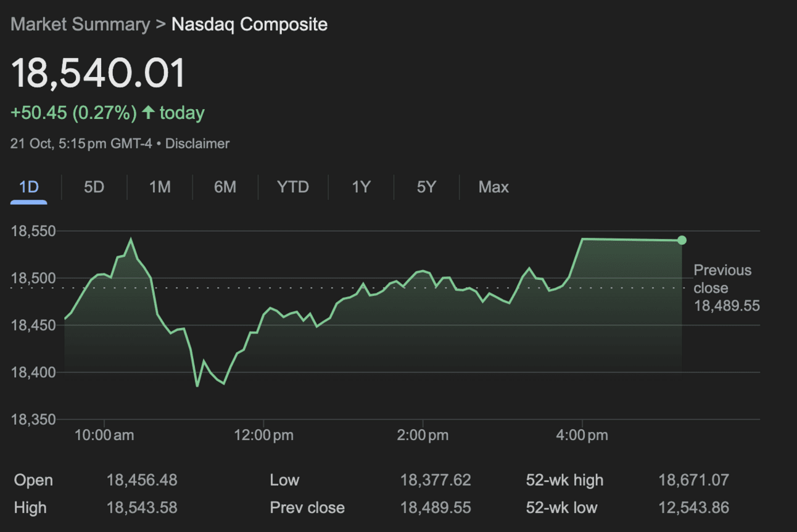
Task: Open the Disclaimer link
Action: point(197,144)
